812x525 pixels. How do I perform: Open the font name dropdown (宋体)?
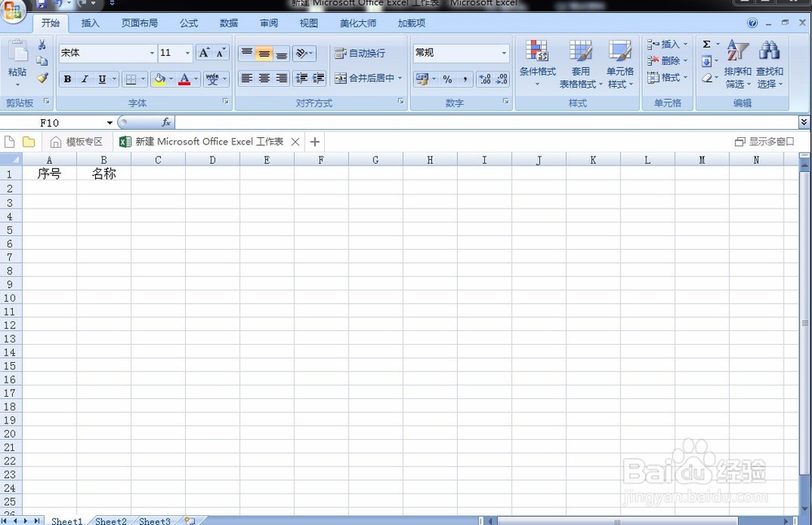click(x=152, y=53)
